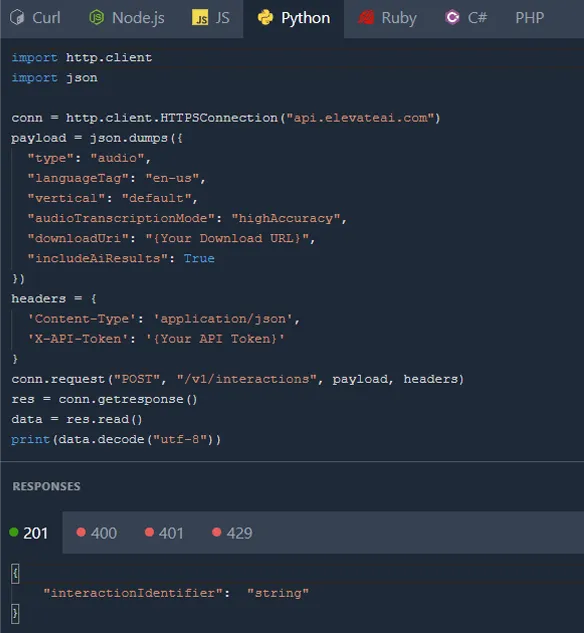Screen dimensions: 584x633
Task: Select the Ruby language tab
Action: tap(387, 18)
